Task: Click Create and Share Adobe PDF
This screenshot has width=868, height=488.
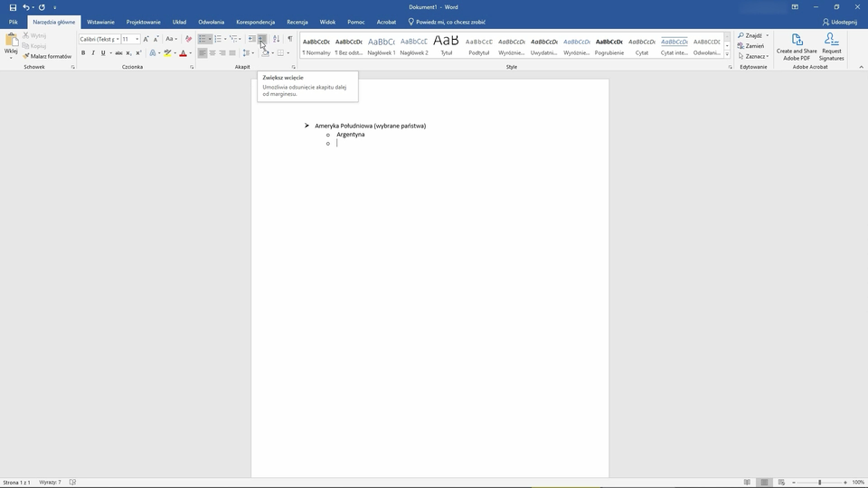Action: tap(797, 47)
